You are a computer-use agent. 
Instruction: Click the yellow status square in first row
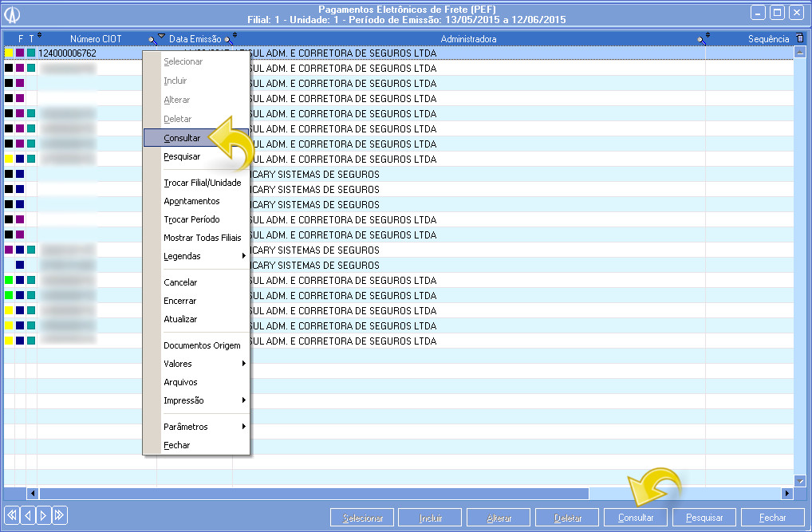[x=9, y=53]
